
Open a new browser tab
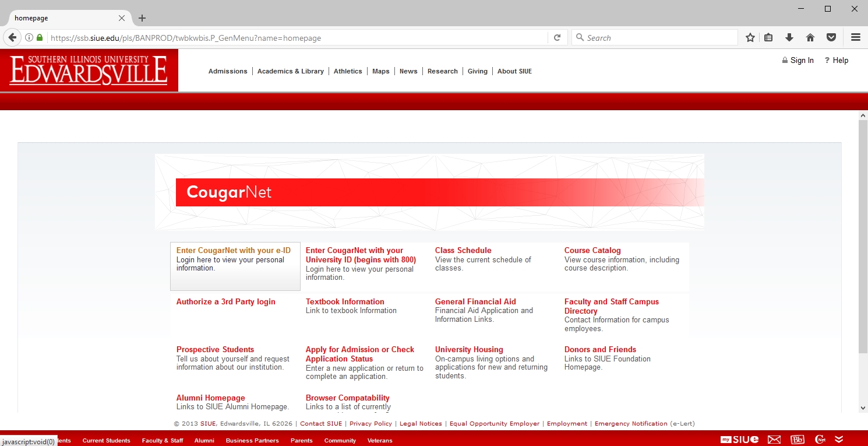click(x=142, y=18)
